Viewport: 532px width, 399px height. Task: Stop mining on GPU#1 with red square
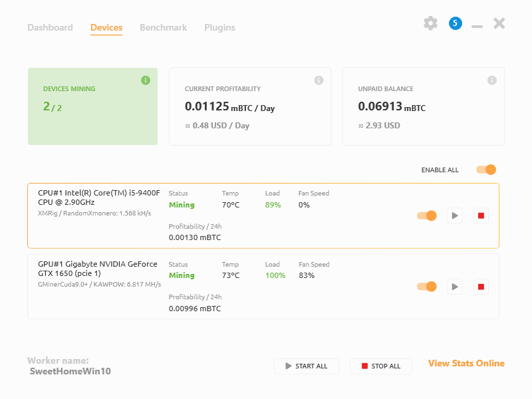coord(481,287)
